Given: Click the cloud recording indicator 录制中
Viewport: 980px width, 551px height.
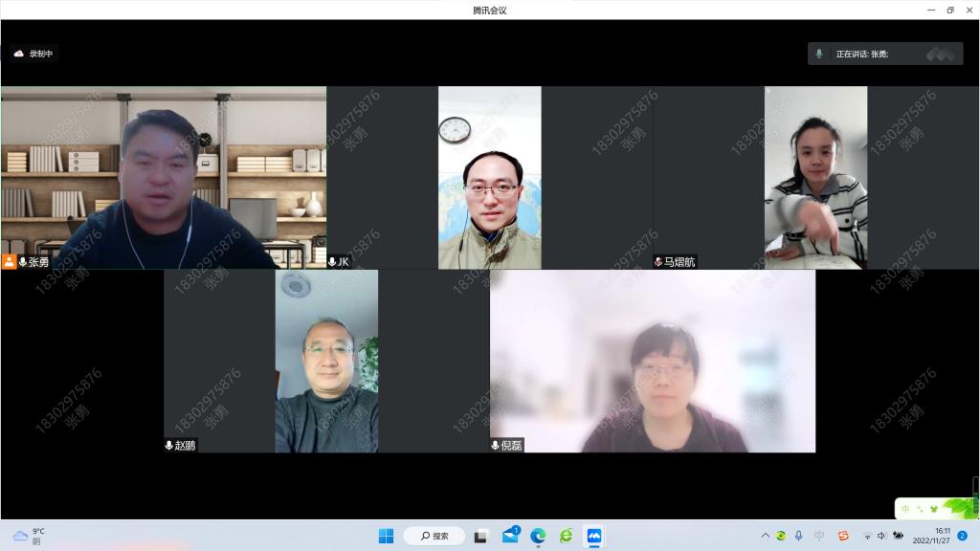Looking at the screenshot, I should pyautogui.click(x=33, y=54).
